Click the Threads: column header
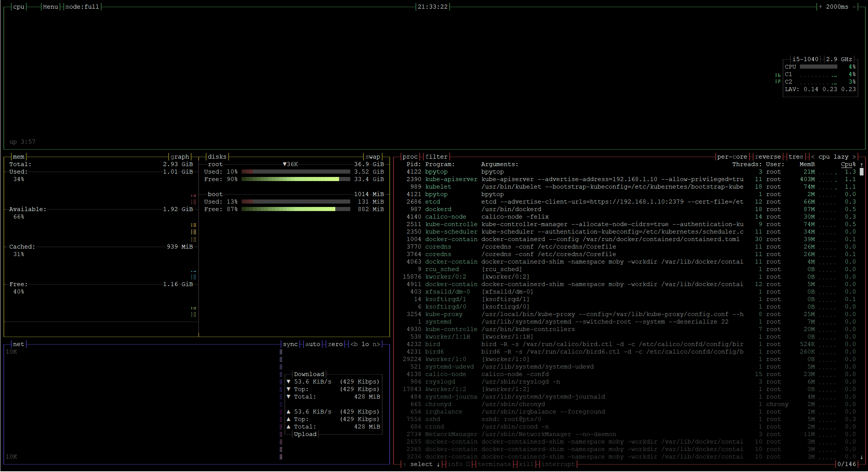 (747, 164)
